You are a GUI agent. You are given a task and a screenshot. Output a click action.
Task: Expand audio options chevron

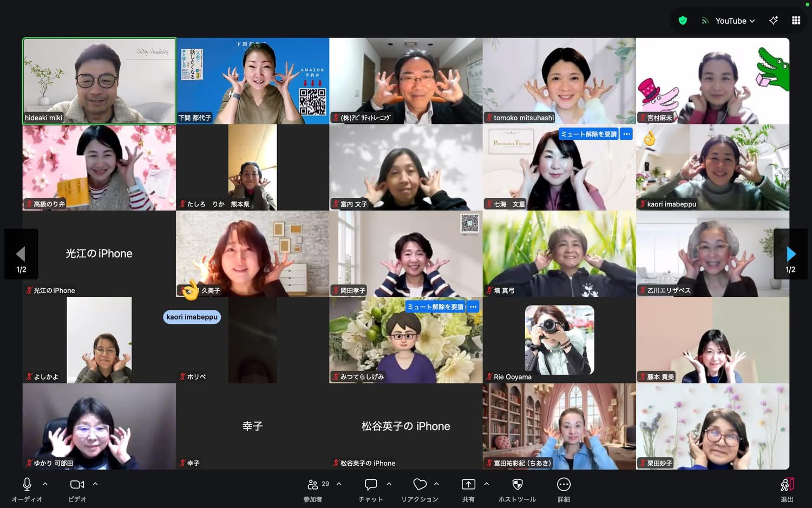[45, 484]
